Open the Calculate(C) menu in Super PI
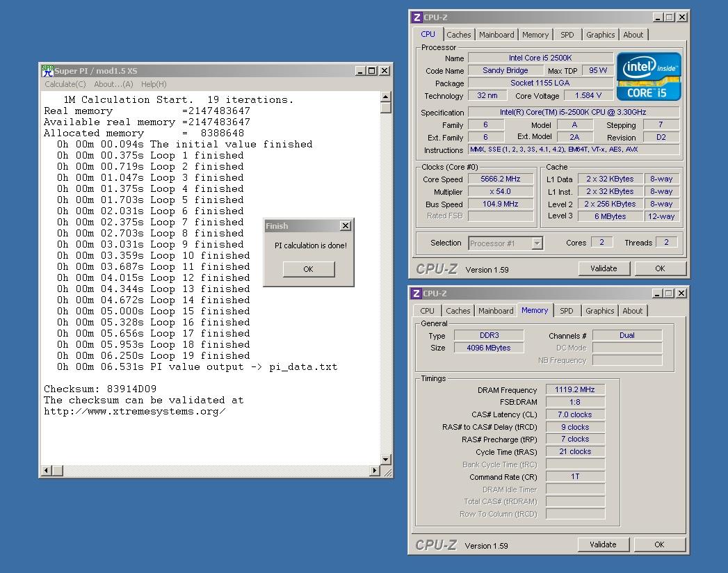This screenshot has width=728, height=573. coord(65,84)
